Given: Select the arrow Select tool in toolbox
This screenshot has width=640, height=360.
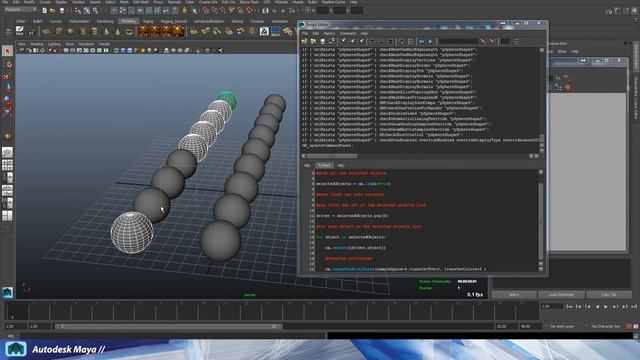Looking at the screenshot, I should coord(7,51).
